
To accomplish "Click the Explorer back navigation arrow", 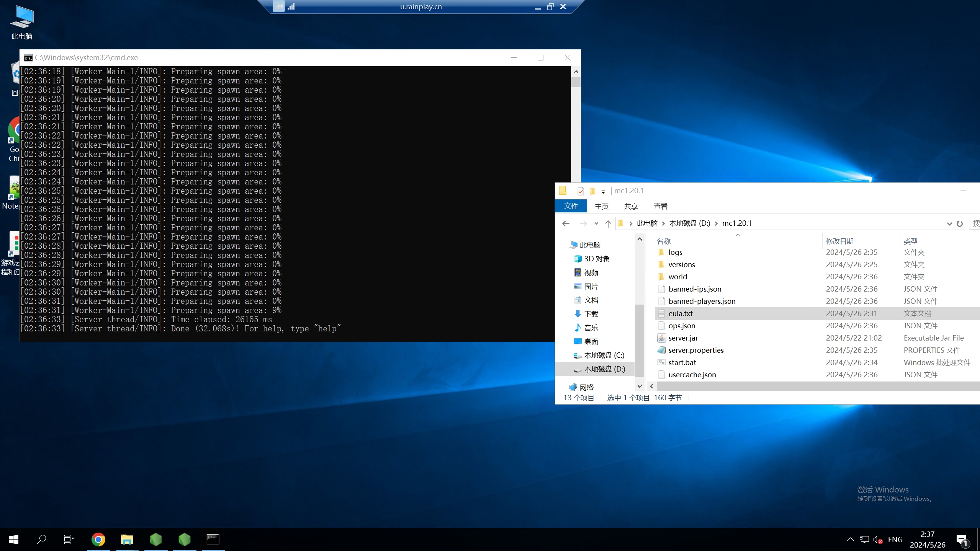I will tap(566, 224).
